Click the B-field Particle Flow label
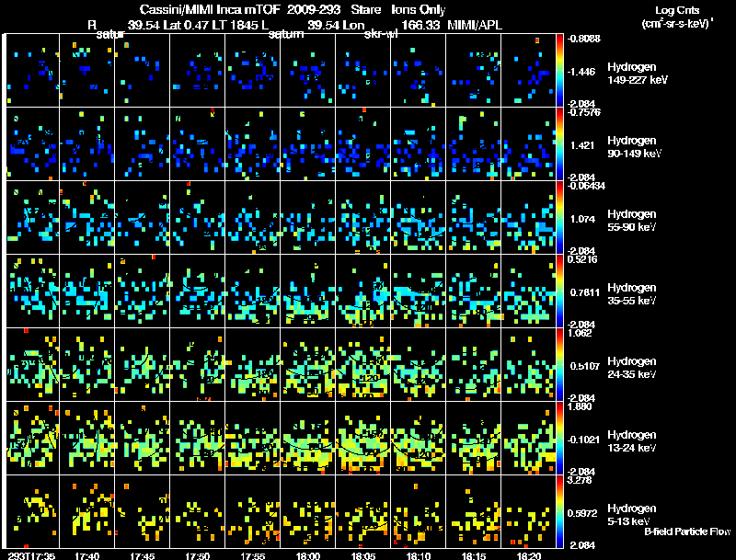The width and height of the screenshot is (736, 560). pyautogui.click(x=687, y=531)
